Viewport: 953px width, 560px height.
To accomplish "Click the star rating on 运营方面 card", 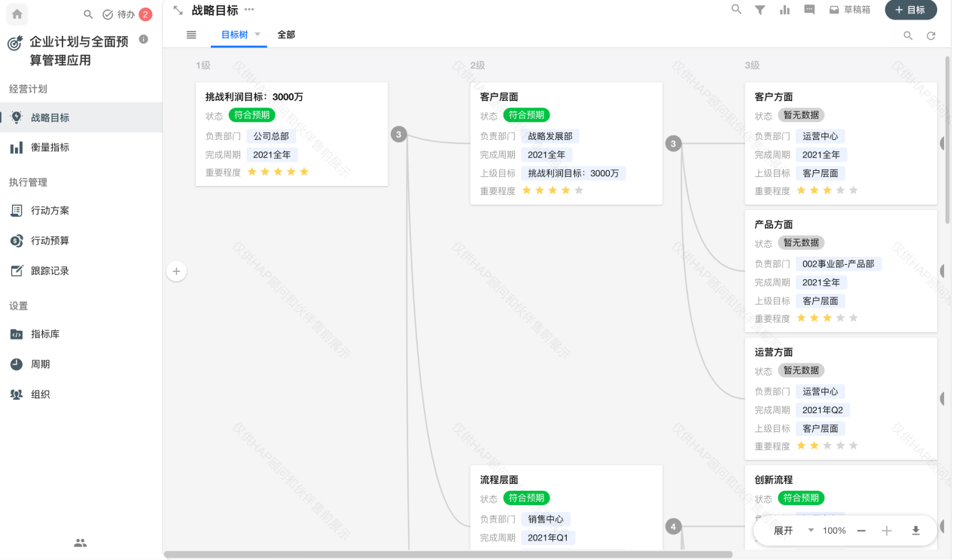I will click(827, 446).
